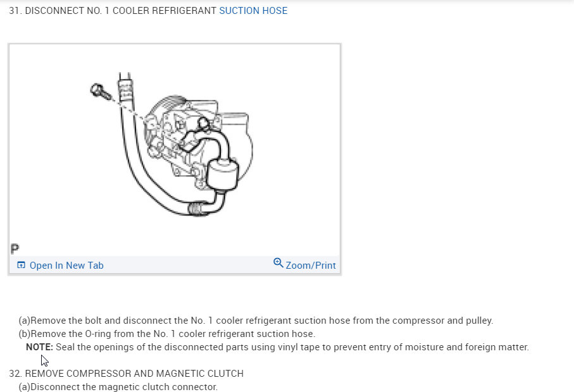
Task: Select the Open In New Tab text link
Action: point(66,266)
